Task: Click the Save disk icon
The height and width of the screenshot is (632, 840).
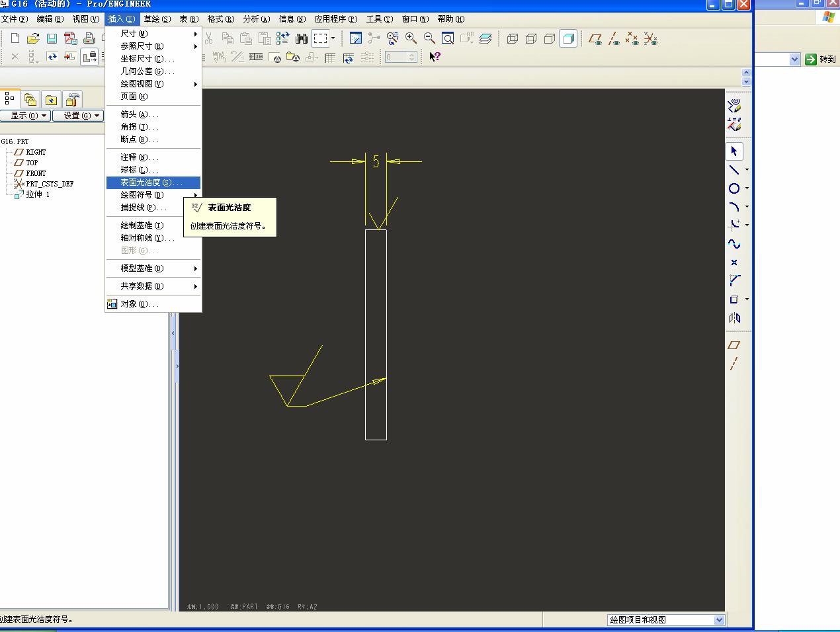Action: [x=52, y=39]
